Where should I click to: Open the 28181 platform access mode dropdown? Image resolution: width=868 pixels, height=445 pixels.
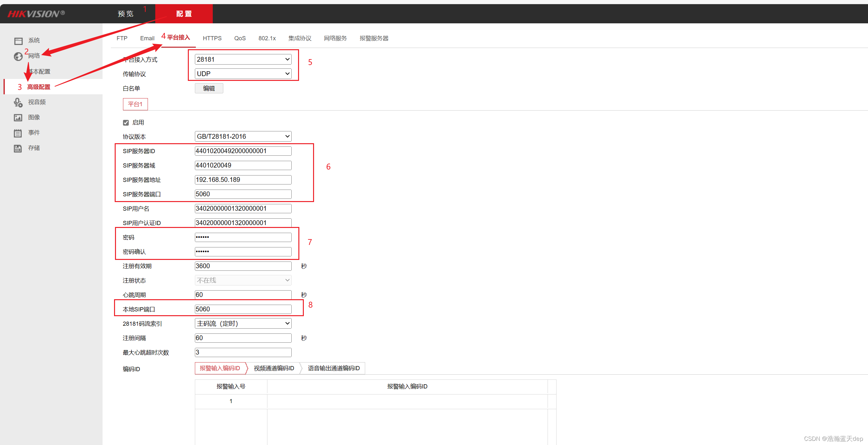[x=243, y=59]
